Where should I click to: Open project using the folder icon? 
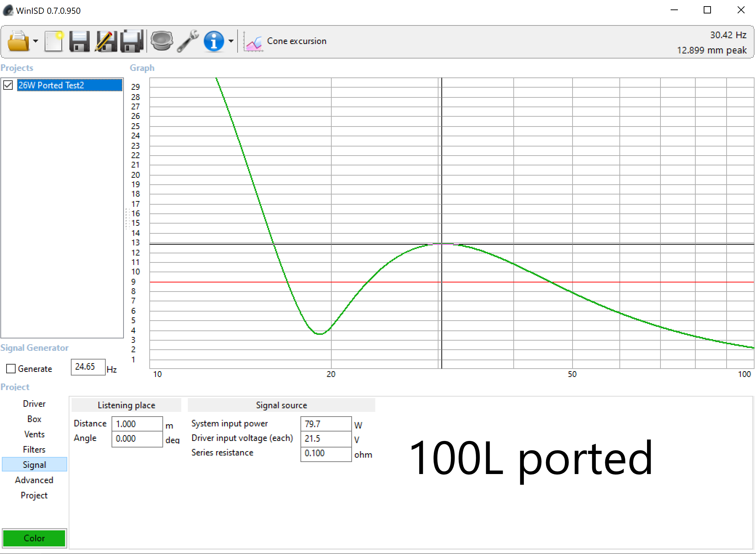pos(18,41)
